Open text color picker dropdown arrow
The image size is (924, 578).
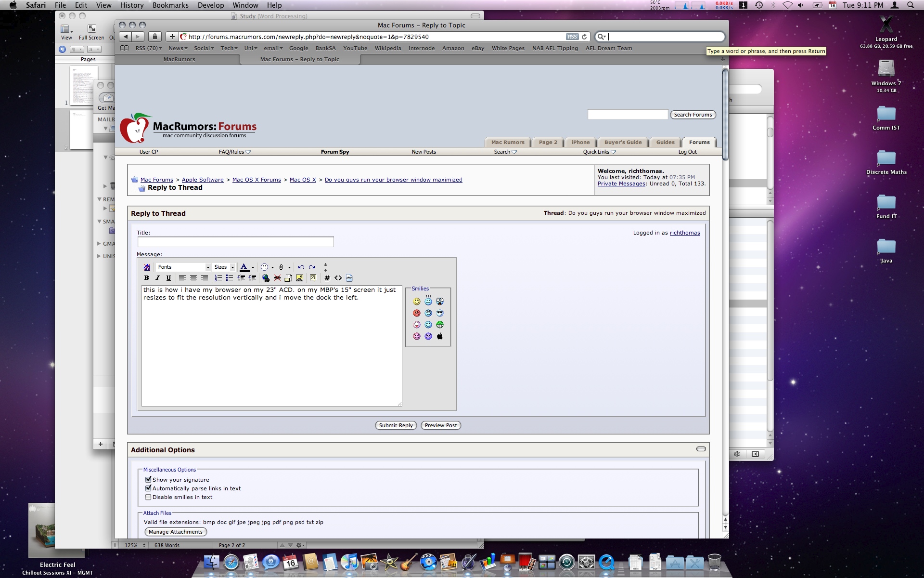(x=253, y=267)
